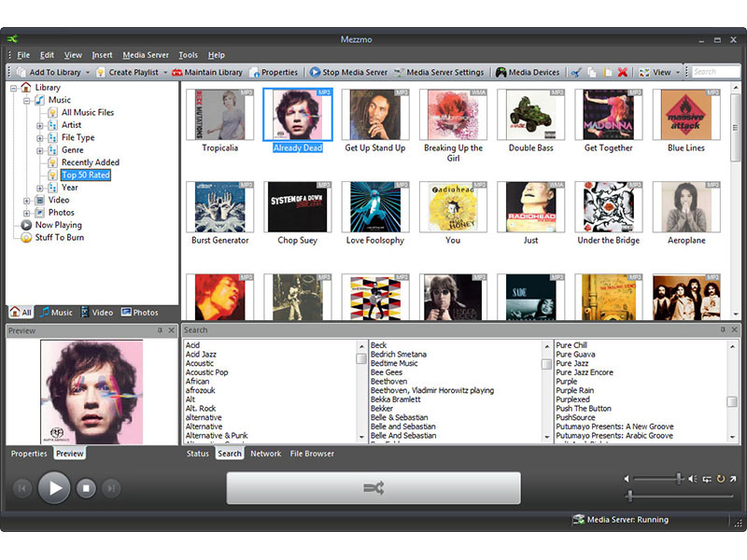Click the yellow circular repeat icon
This screenshot has width=747, height=560.
tap(721, 479)
